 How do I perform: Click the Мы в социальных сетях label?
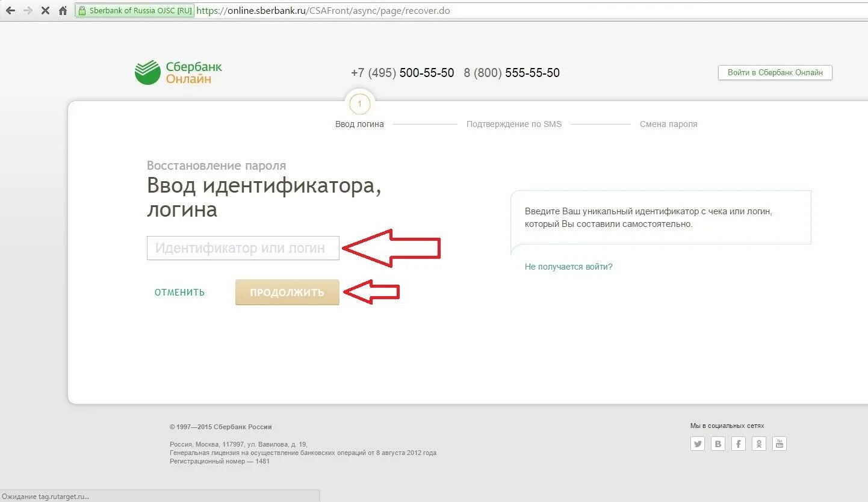pyautogui.click(x=727, y=426)
